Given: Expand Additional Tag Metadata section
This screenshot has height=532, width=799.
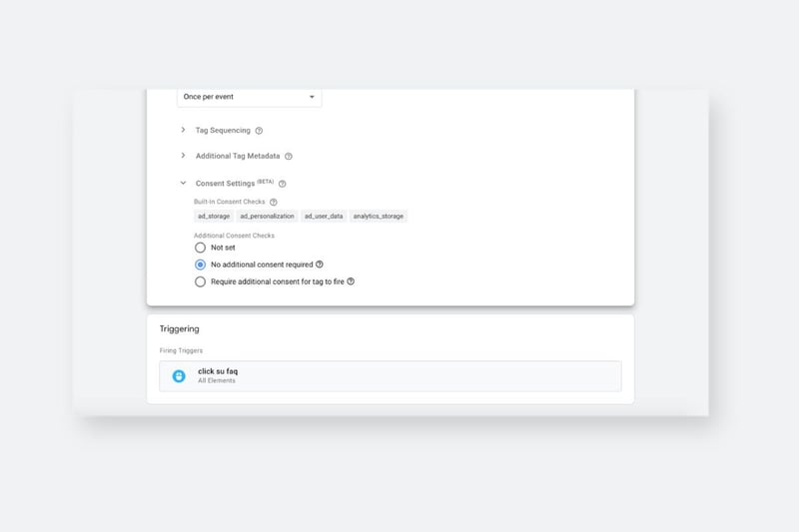Looking at the screenshot, I should 183,156.
